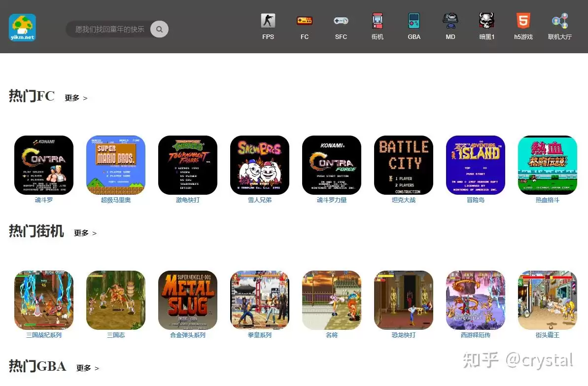This screenshot has height=386, width=588.
Task: Open the 热血格斗 game thumbnail
Action: (x=548, y=165)
